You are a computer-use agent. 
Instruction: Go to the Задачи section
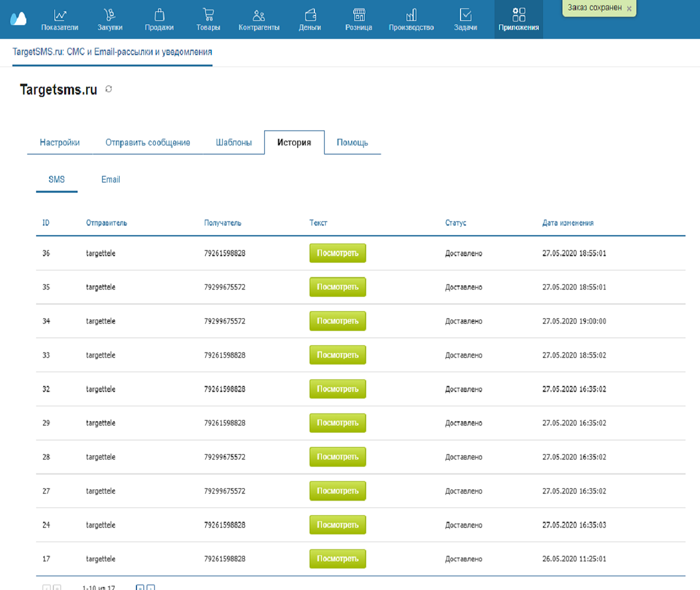[x=465, y=20]
